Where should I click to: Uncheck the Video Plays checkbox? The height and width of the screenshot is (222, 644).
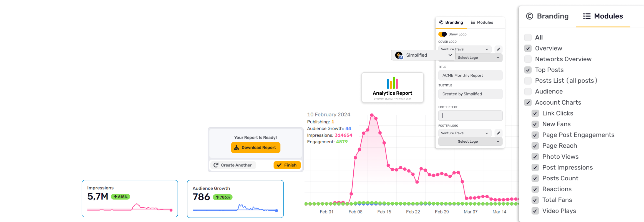[535, 211]
